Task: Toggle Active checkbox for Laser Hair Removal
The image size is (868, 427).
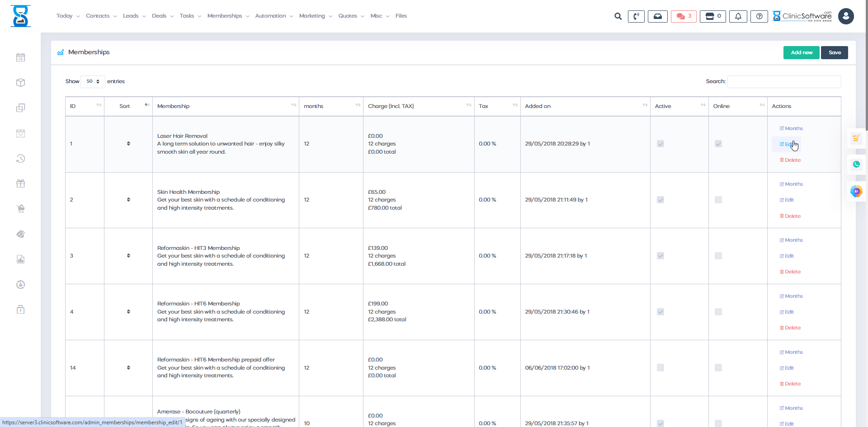Action: point(660,144)
